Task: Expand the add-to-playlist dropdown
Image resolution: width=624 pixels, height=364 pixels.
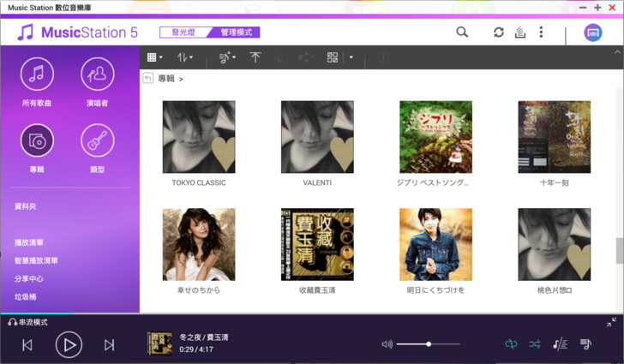Action: pyautogui.click(x=227, y=57)
